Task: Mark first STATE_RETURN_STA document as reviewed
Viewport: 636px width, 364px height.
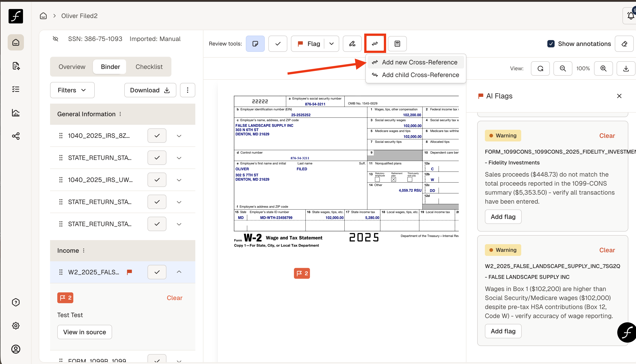Action: [x=157, y=158]
